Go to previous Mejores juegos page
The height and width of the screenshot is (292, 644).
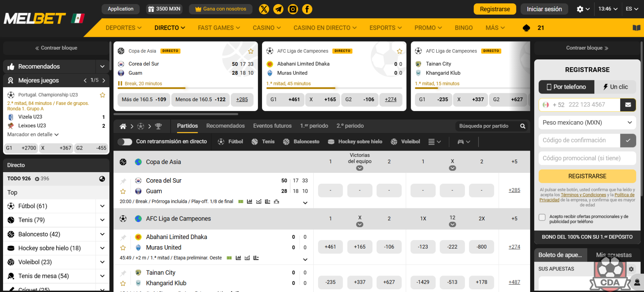(85, 81)
